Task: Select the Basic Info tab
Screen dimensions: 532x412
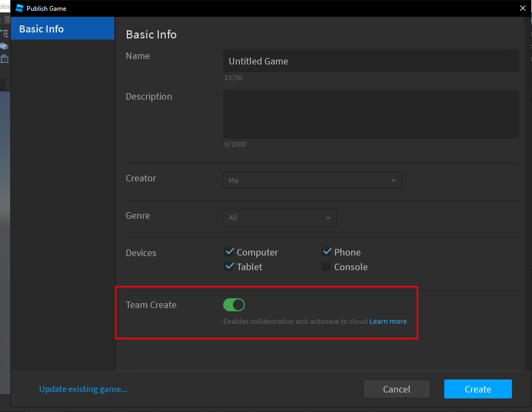Action: coord(63,29)
